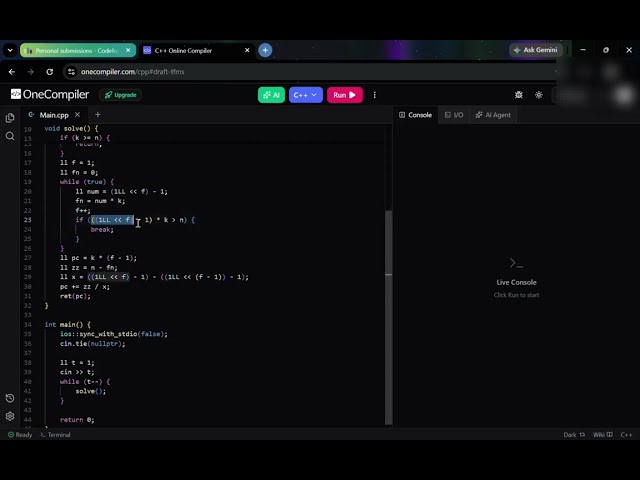Open the search sidebar icon
Image resolution: width=640 pixels, height=480 pixels.
pyautogui.click(x=10, y=136)
